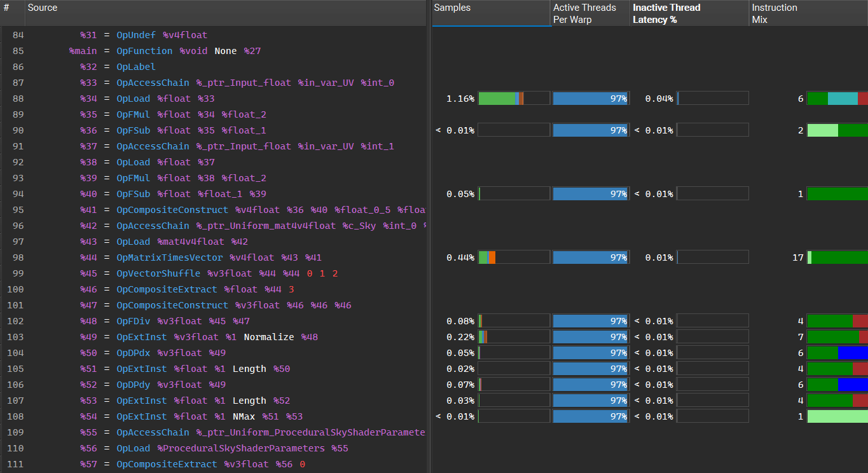Click the 0.08% samples value for OpFDiv

point(460,321)
